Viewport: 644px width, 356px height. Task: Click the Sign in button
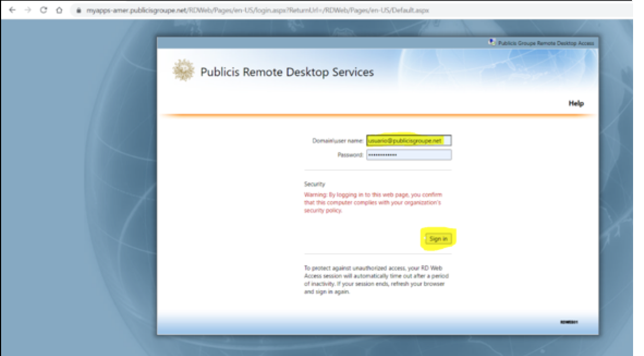[x=438, y=239]
